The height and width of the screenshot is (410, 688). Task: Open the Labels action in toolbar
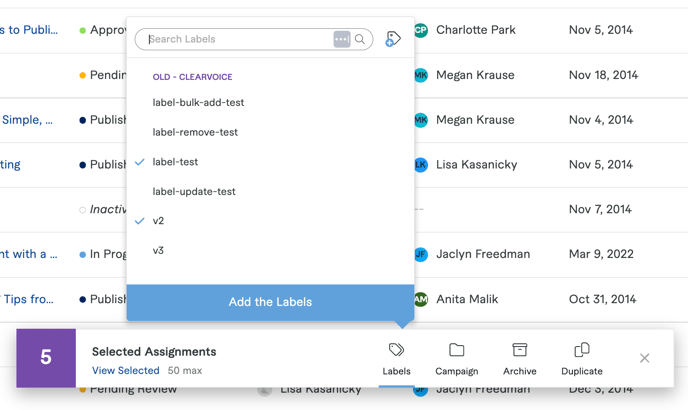(x=396, y=358)
